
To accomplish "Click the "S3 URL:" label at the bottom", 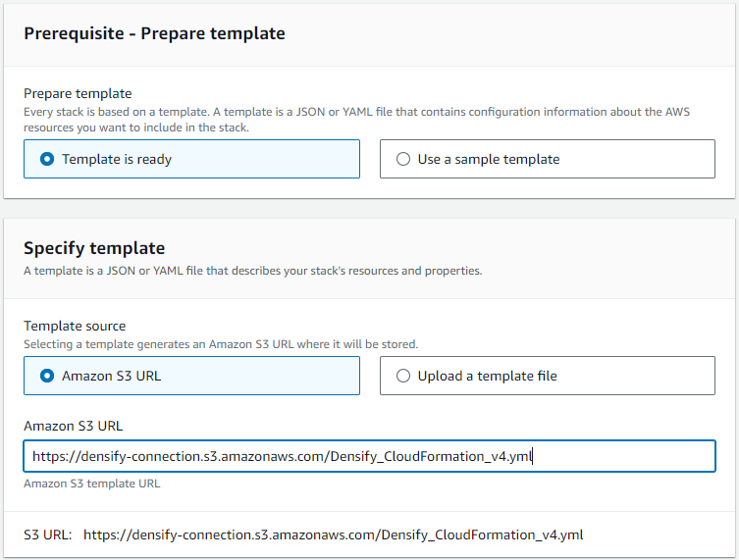I will pos(48,535).
